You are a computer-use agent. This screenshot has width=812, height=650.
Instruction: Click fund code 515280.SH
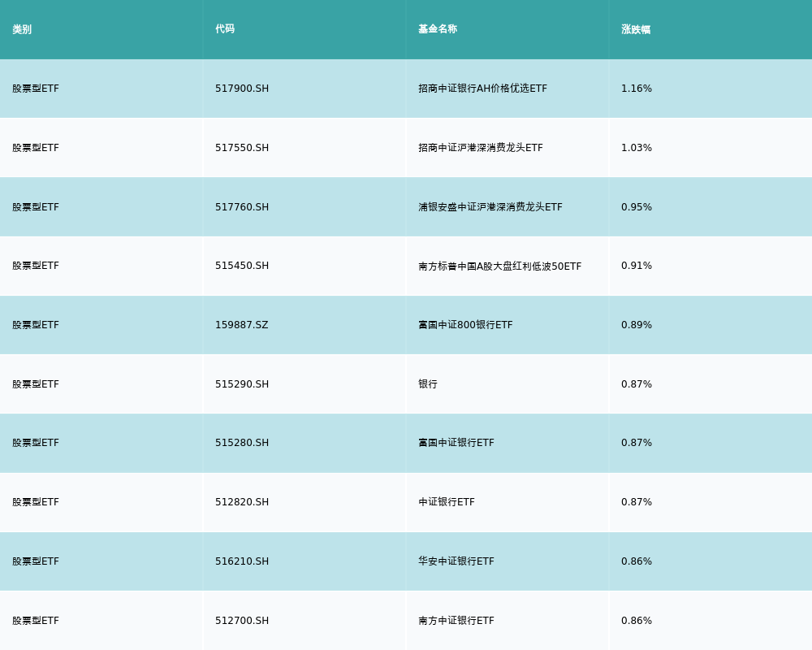242,443
